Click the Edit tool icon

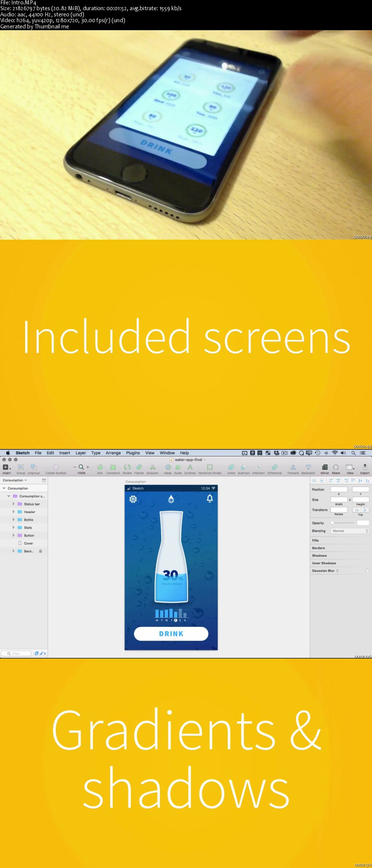(x=100, y=467)
